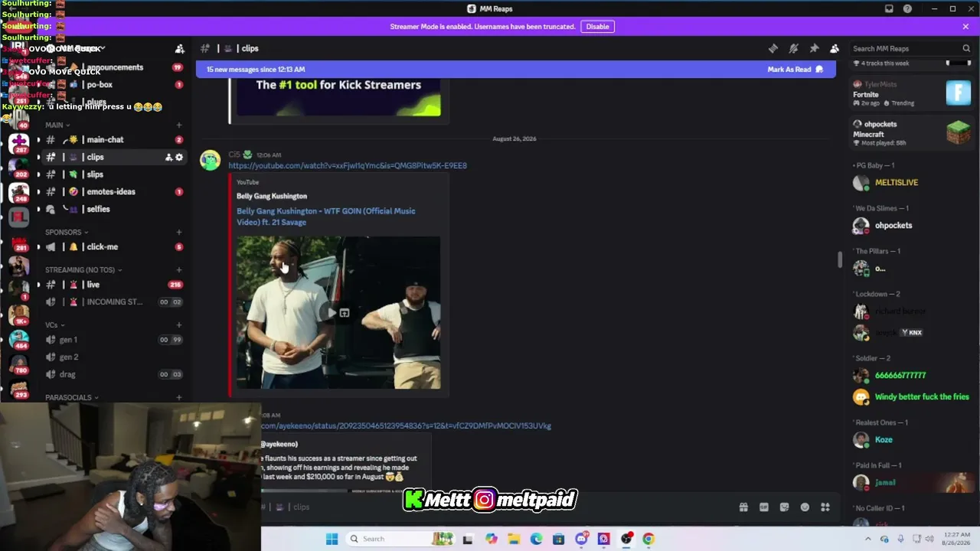
Task: Open the Windows Start menu
Action: coord(332,539)
